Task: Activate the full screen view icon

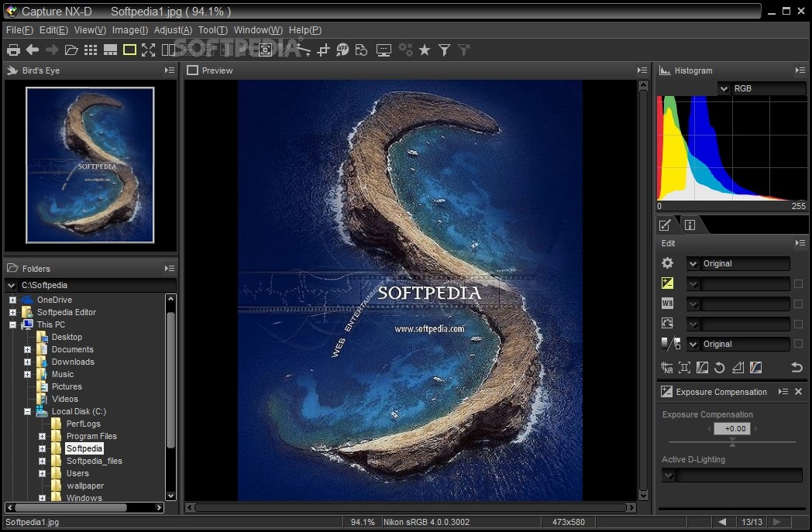Action: (x=147, y=50)
